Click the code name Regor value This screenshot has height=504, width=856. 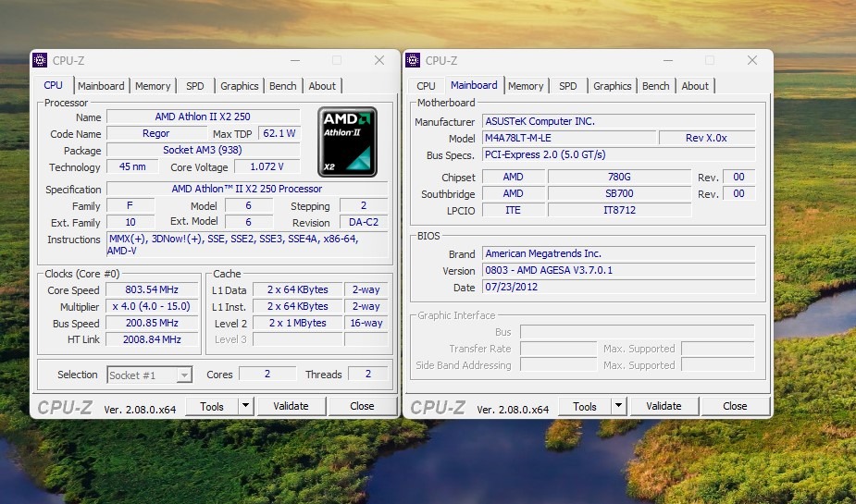coord(156,134)
